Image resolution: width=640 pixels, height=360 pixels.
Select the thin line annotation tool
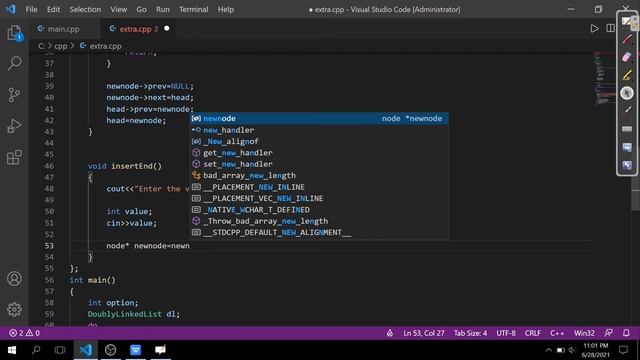click(x=627, y=111)
